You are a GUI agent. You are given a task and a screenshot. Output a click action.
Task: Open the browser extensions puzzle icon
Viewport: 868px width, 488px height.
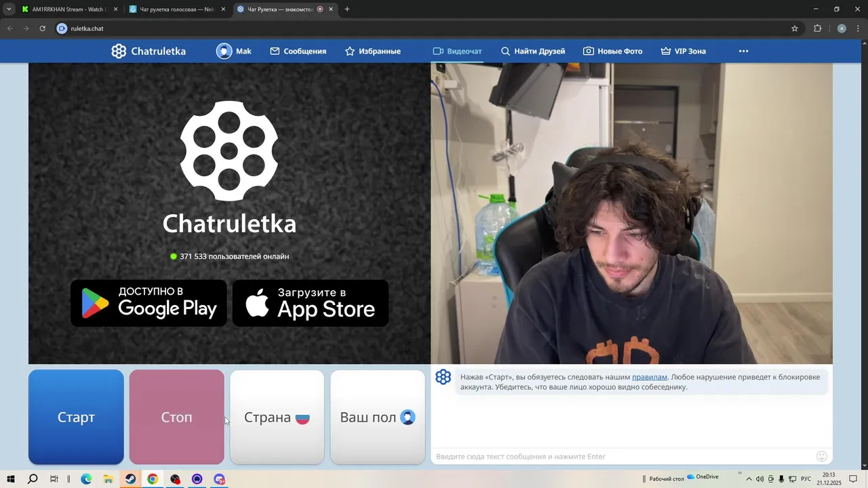coord(817,28)
